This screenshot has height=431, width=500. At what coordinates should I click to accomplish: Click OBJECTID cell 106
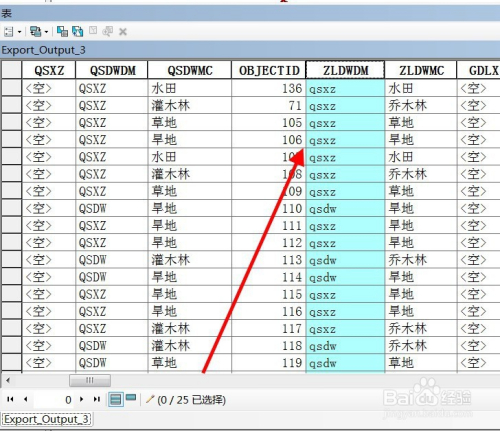tap(269, 140)
